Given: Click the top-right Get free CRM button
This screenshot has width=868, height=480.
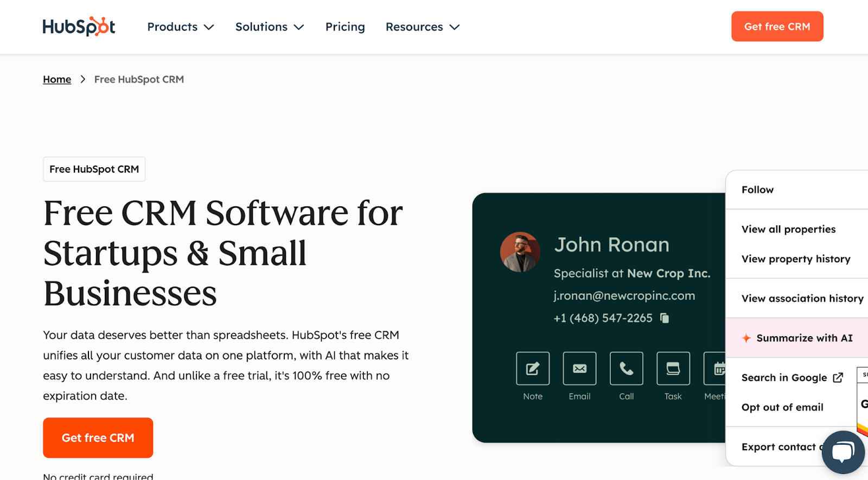Looking at the screenshot, I should click(777, 27).
